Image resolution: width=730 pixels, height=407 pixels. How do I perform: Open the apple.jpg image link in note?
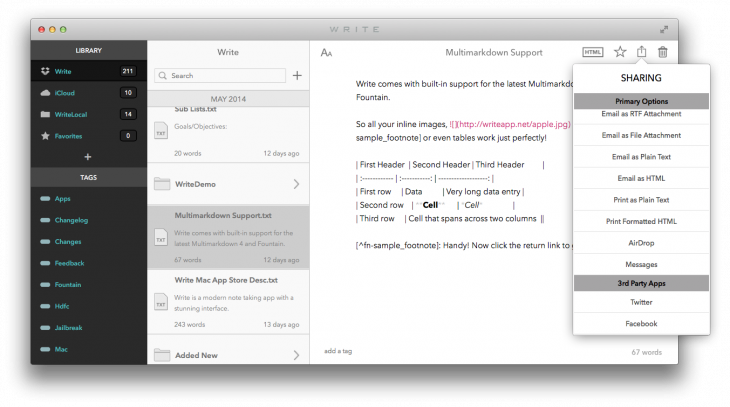coord(510,124)
